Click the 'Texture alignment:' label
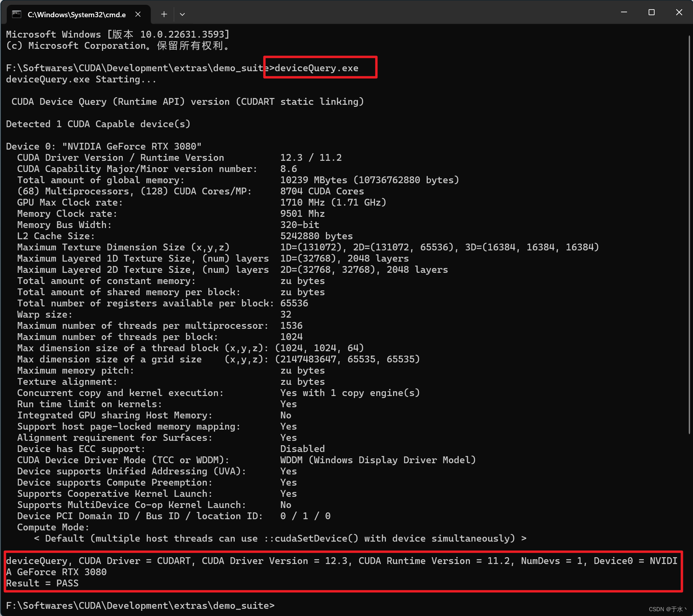This screenshot has height=616, width=693. coord(67,382)
